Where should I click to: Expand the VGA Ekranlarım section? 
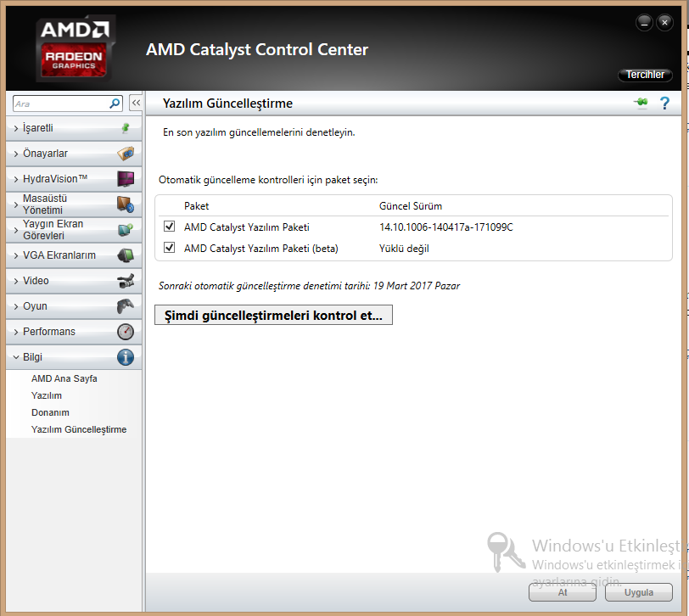click(74, 255)
